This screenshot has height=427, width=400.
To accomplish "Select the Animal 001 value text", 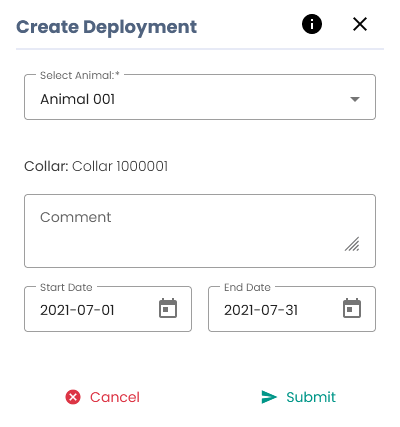I will pos(78,99).
